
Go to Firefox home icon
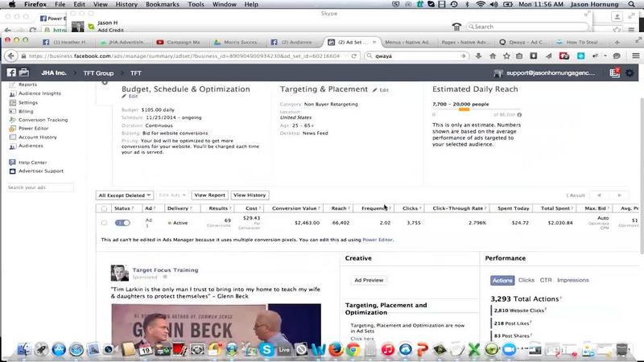click(x=493, y=56)
